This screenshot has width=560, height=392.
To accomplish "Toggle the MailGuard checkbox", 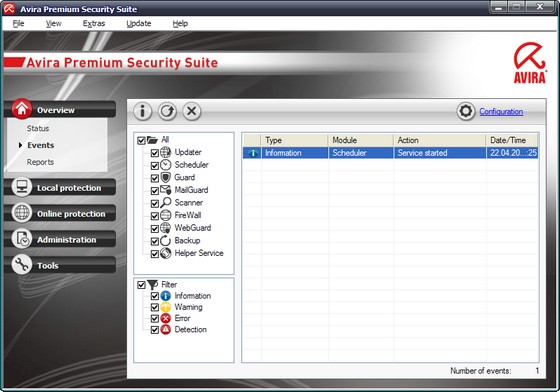I will pyautogui.click(x=155, y=191).
